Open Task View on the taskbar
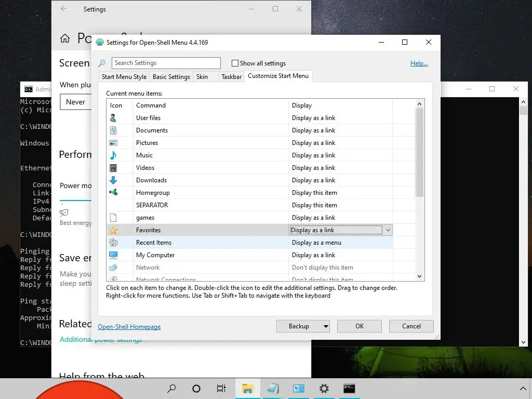The image size is (532, 399). pos(221,389)
